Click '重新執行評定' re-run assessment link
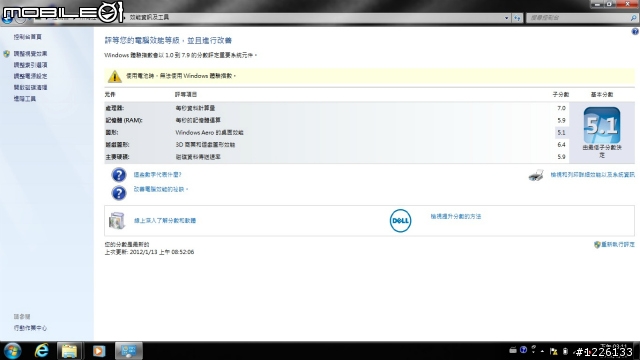This screenshot has height=360, width=640. 618,244
